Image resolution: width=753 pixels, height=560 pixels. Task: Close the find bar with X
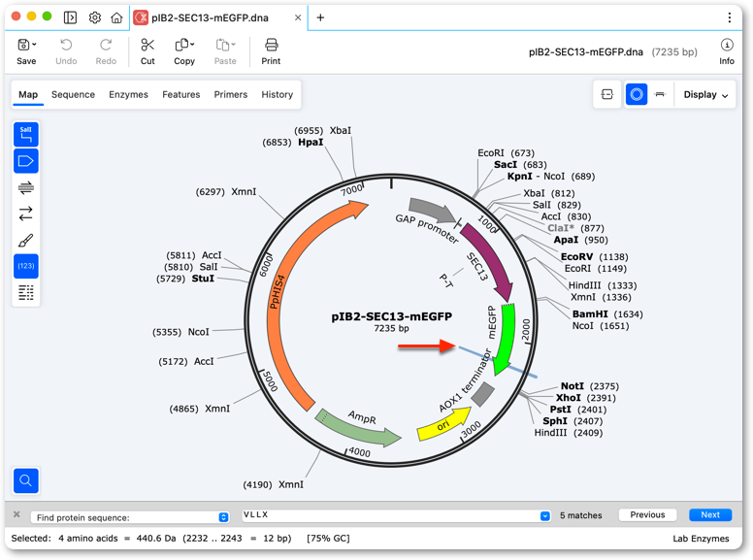point(16,514)
